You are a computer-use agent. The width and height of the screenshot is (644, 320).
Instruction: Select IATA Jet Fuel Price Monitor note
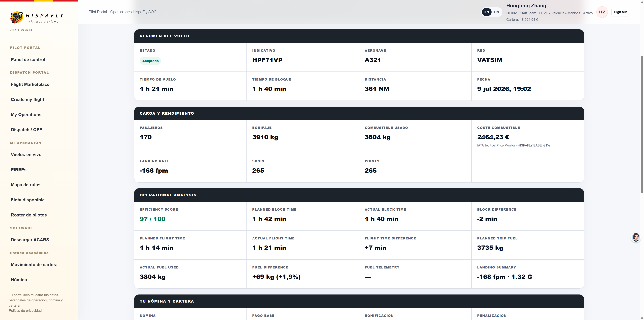[514, 145]
